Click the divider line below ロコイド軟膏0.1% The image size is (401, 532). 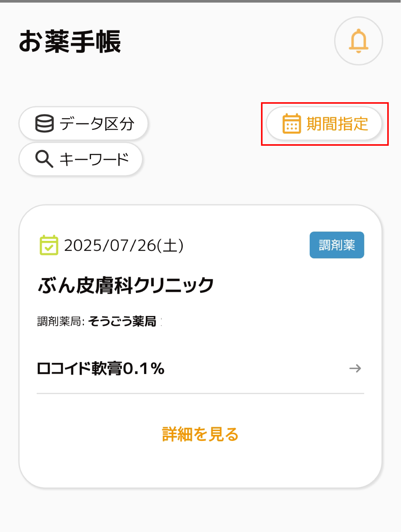tap(200, 393)
